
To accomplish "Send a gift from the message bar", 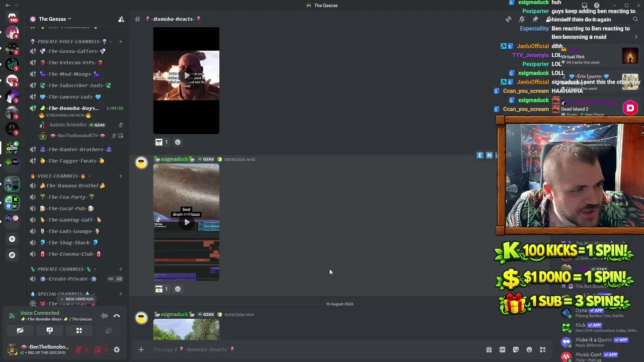I will click(489, 350).
